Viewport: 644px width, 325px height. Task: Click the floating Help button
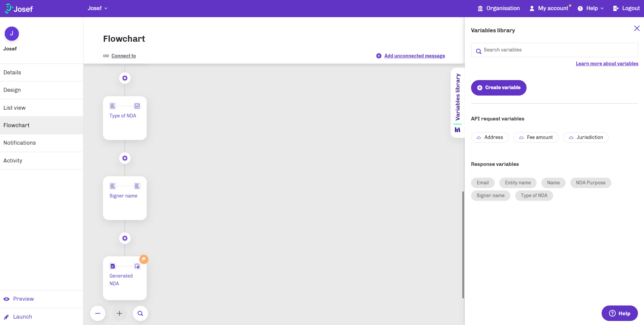coord(620,313)
